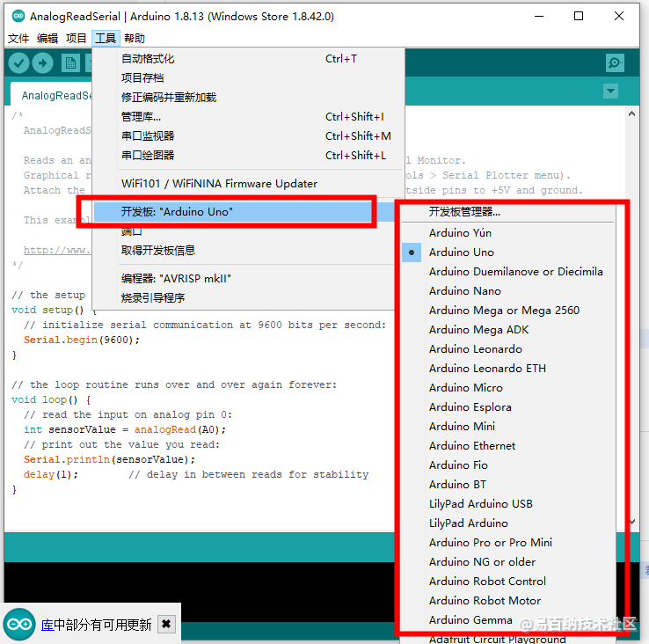The image size is (649, 644).
Task: Open the 编辑 menu
Action: pos(47,39)
